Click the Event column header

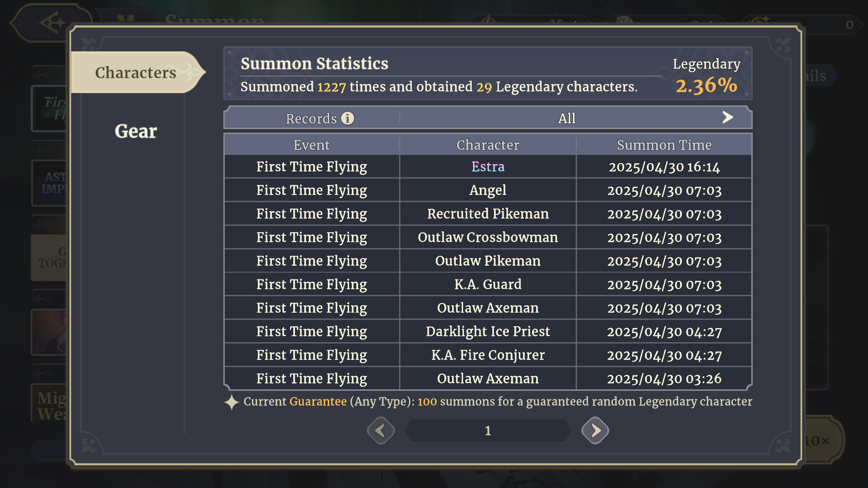click(x=311, y=145)
